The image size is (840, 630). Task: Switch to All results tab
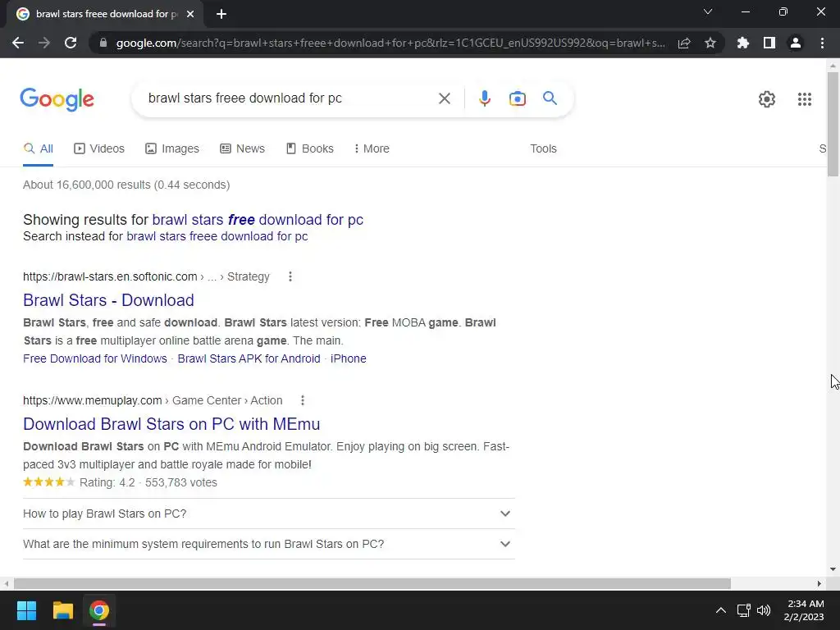click(38, 148)
